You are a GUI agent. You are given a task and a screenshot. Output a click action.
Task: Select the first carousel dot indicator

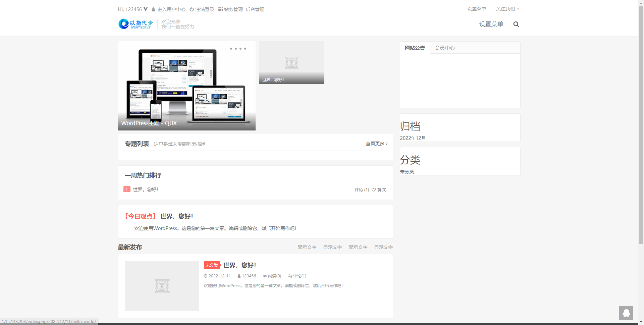[231, 49]
